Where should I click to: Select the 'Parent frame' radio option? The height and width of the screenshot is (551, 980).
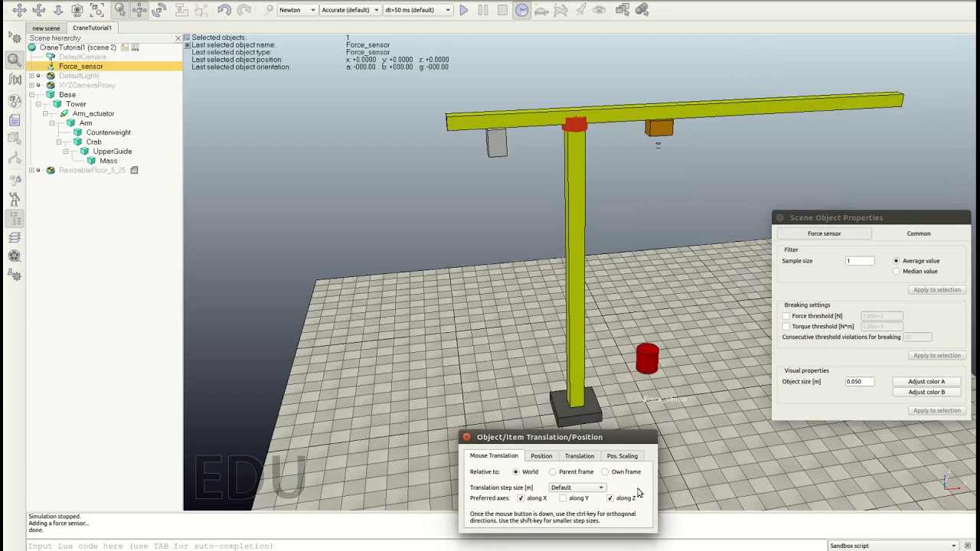click(x=553, y=472)
